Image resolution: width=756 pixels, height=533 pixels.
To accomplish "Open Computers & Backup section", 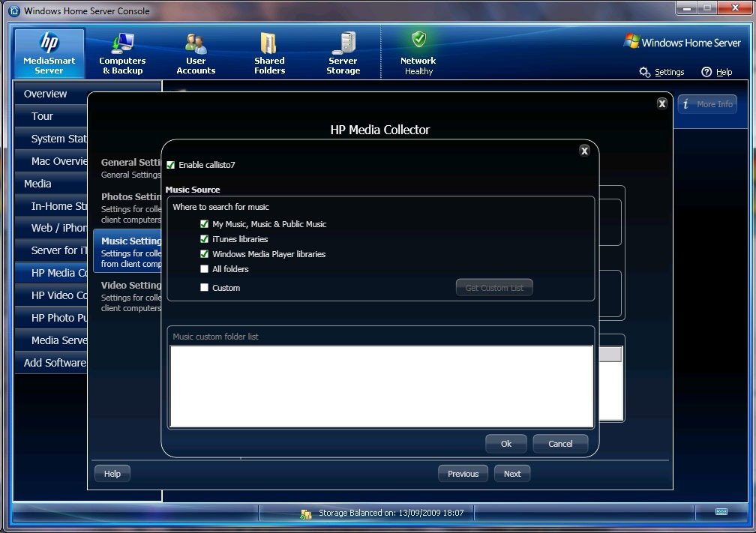I will [x=122, y=53].
